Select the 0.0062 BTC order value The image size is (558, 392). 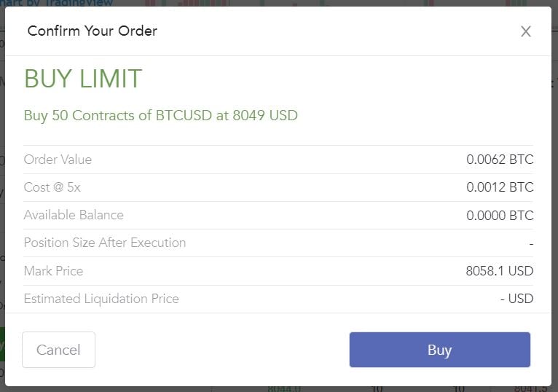point(500,160)
